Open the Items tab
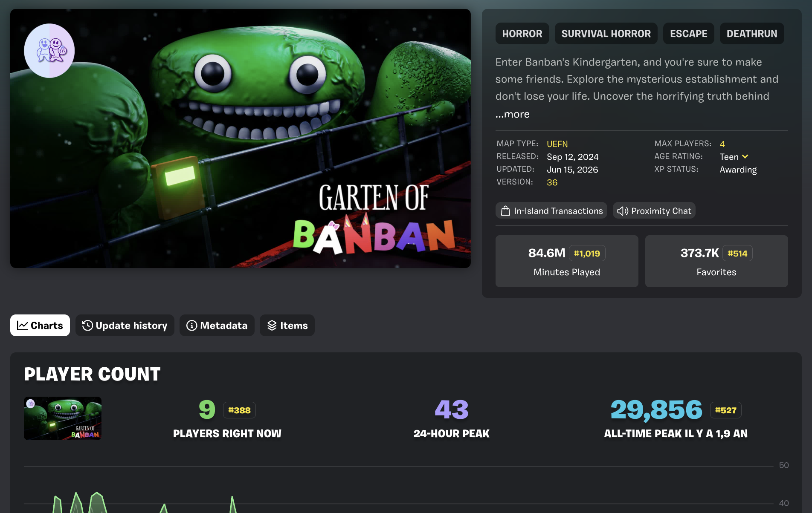 (x=287, y=326)
